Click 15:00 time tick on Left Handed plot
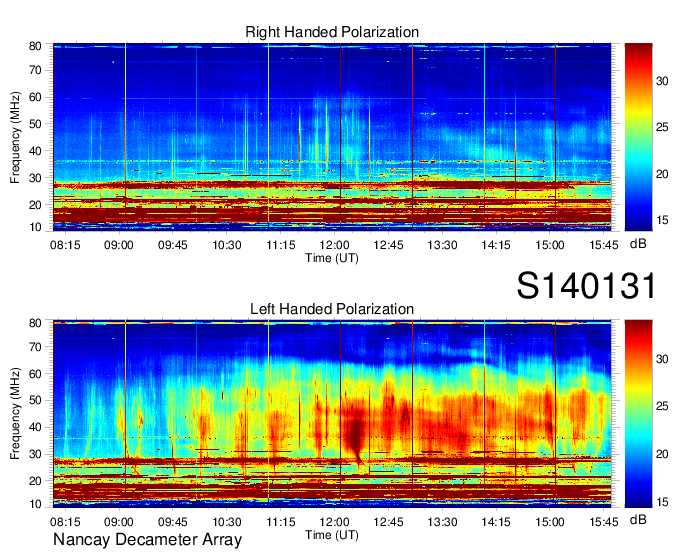The image size is (680, 552). point(550,522)
